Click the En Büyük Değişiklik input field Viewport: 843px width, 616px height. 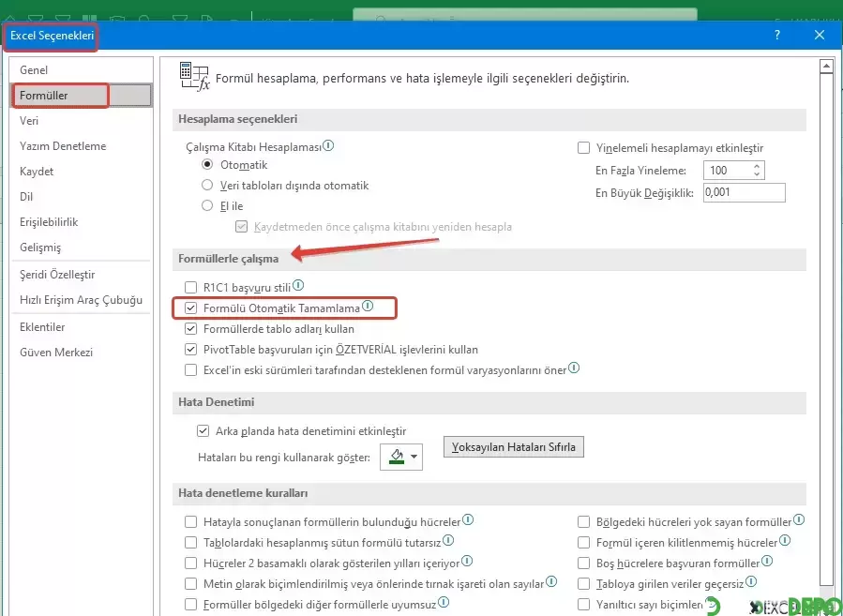click(x=745, y=192)
